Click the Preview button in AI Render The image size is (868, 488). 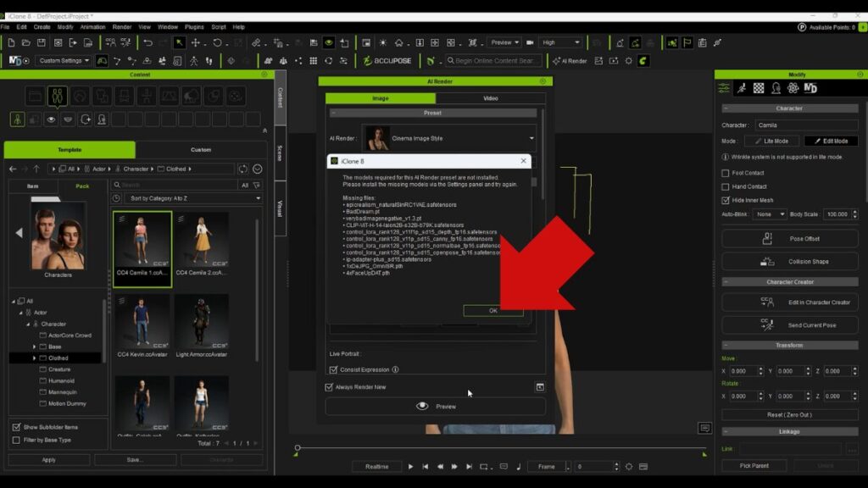pos(435,407)
